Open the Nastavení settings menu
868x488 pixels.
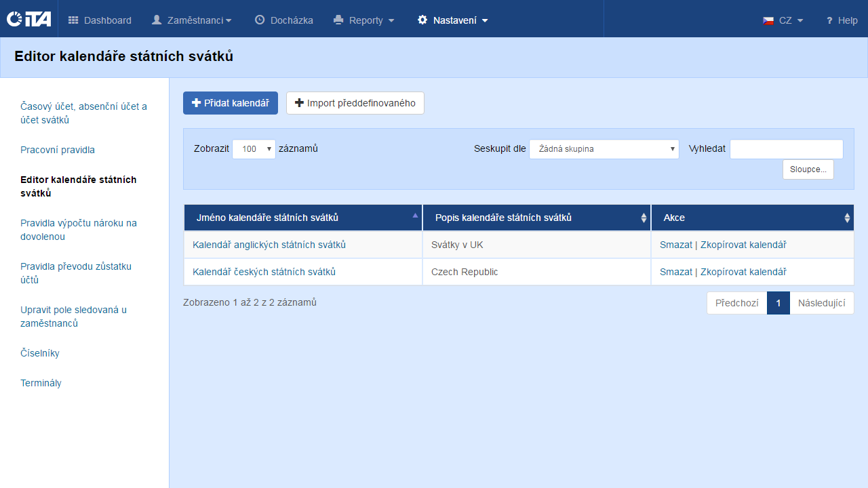[x=453, y=20]
